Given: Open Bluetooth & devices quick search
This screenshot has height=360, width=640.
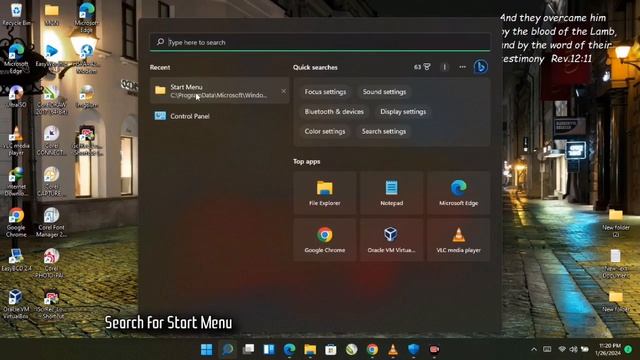Looking at the screenshot, I should [334, 111].
